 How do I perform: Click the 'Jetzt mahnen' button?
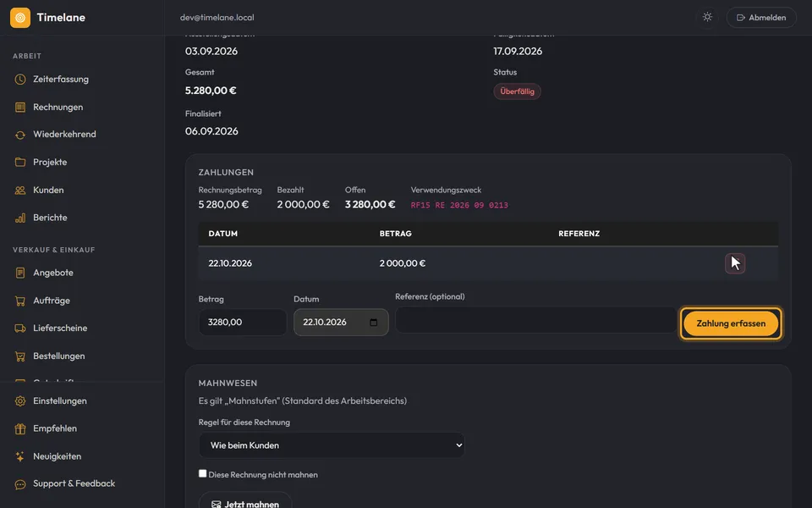coord(245,502)
